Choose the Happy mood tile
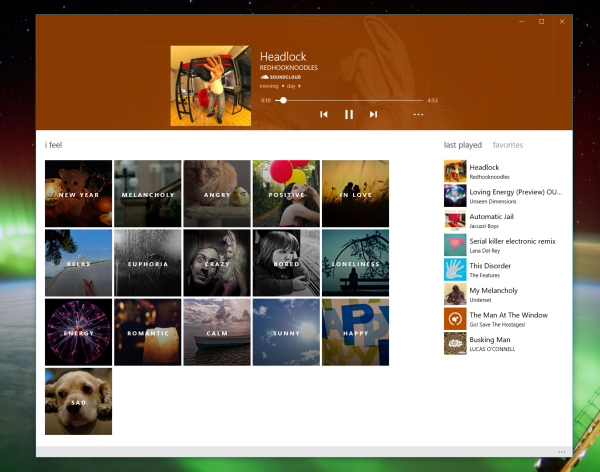 point(356,332)
